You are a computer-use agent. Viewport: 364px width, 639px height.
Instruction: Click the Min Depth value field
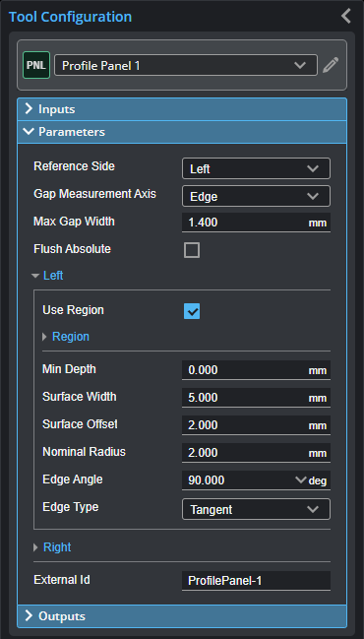click(x=256, y=370)
